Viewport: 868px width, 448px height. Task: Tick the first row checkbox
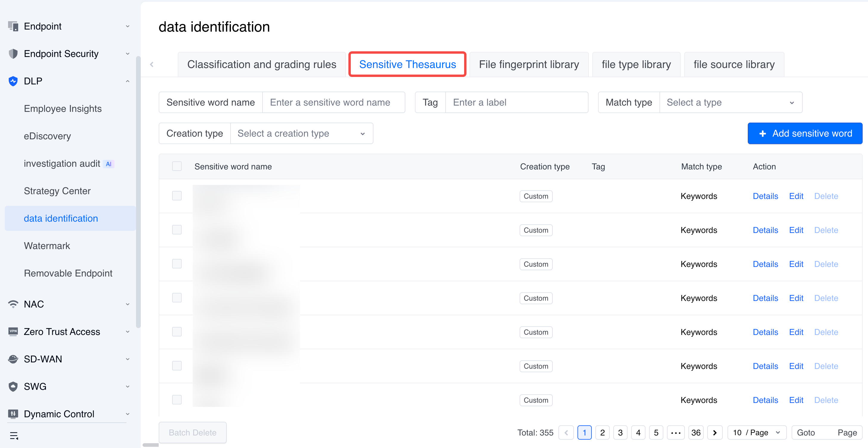pyautogui.click(x=177, y=196)
